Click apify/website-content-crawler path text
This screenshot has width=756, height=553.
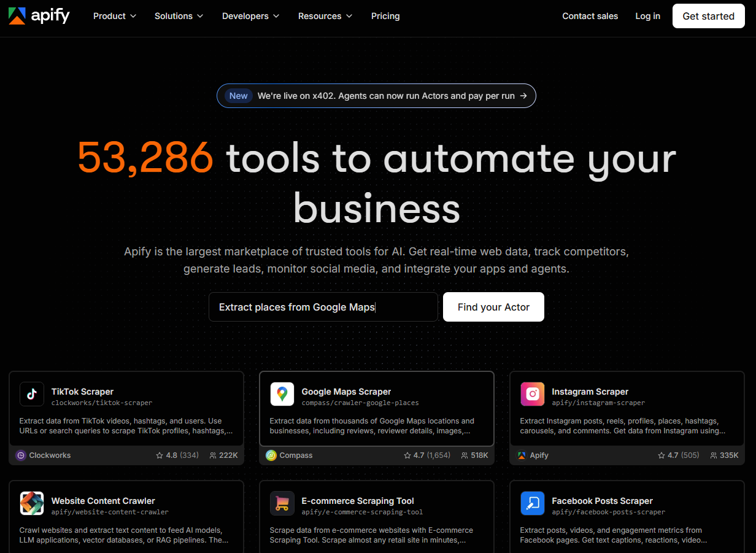110,512
